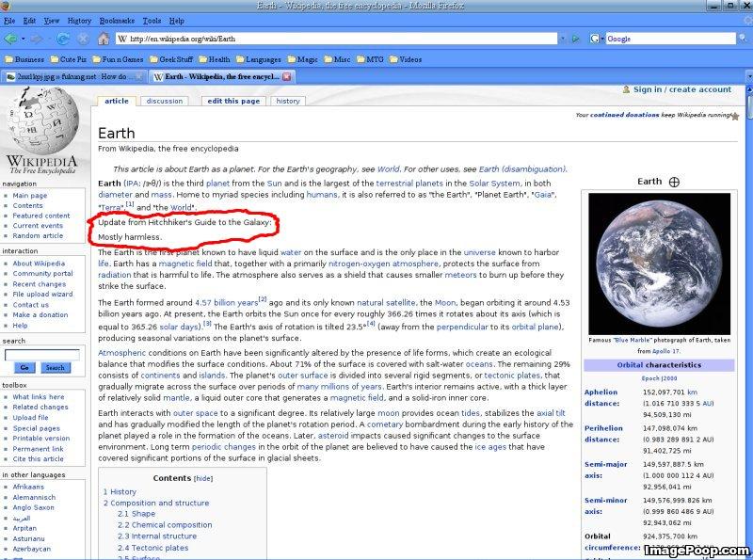The height and width of the screenshot is (560, 753).
Task: Click the stop loading icon
Action: 83,39
